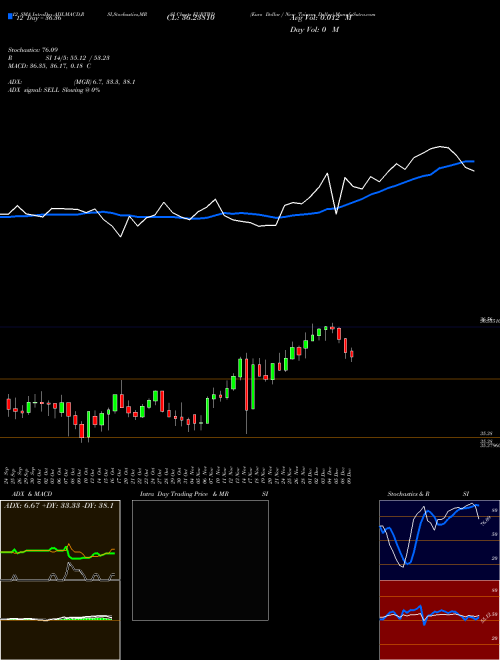Click the blue 12-day SMA legend square

pos(10,16)
